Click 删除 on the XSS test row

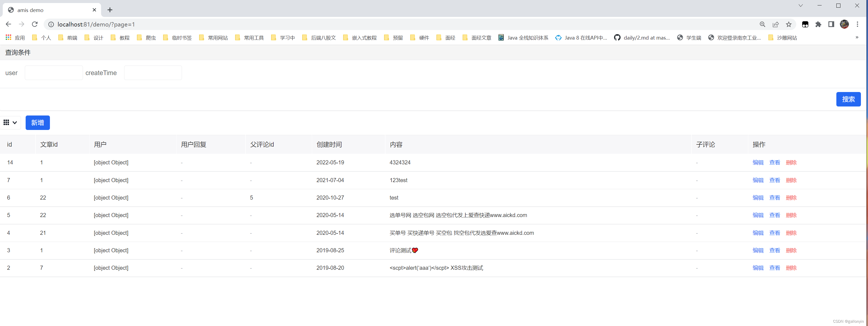click(x=791, y=268)
